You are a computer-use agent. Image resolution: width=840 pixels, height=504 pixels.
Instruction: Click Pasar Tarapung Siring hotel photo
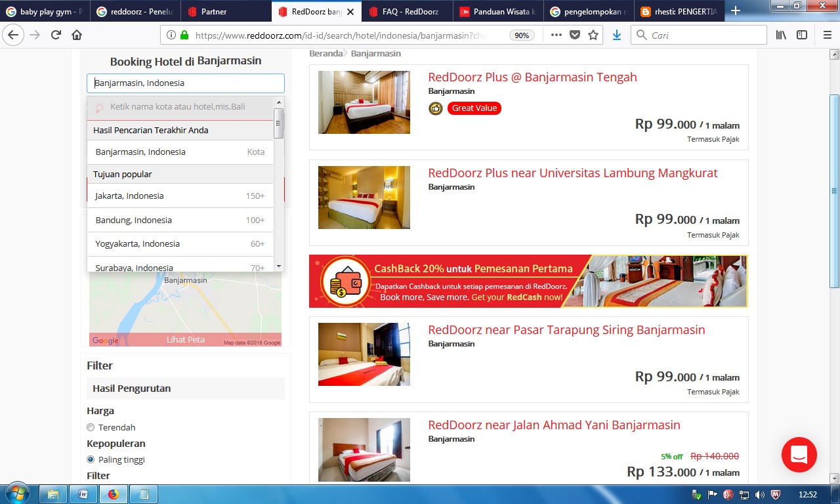tap(364, 354)
